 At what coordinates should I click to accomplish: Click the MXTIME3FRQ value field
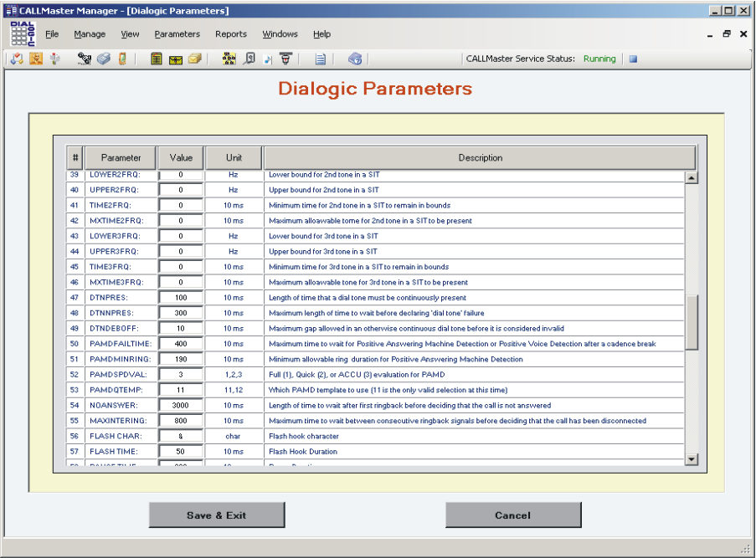(181, 283)
